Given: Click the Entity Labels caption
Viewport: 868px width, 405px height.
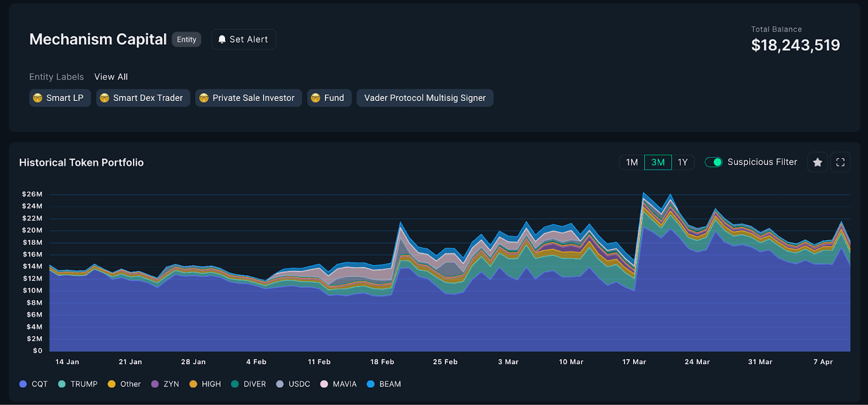Looking at the screenshot, I should 56,77.
